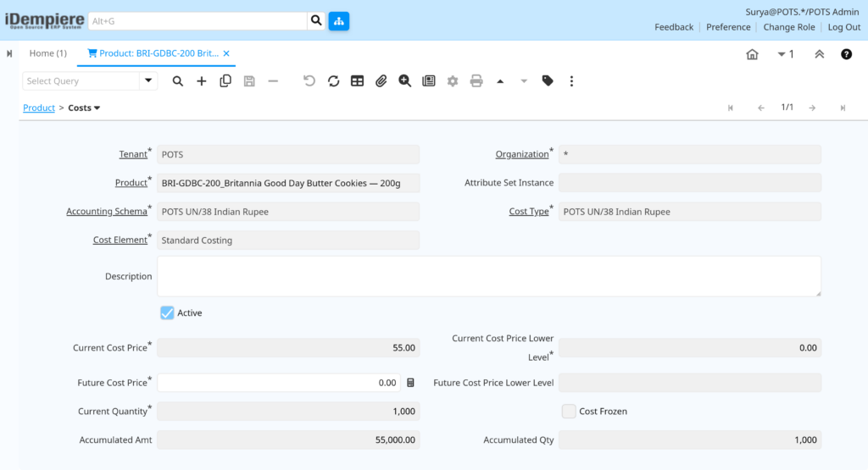Uncheck the Active checkbox
The height and width of the screenshot is (470, 868).
167,313
